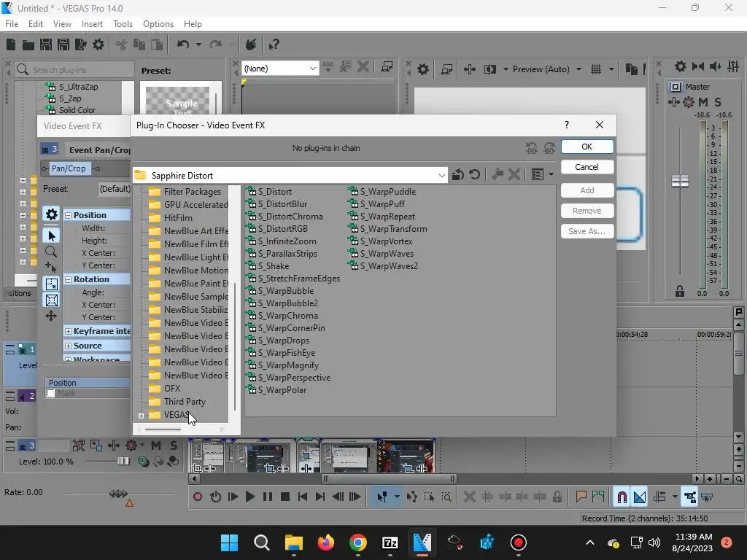Screen dimensions: 747x560
Task: Click the Open folder icon in the toolbar
Action: [28, 44]
